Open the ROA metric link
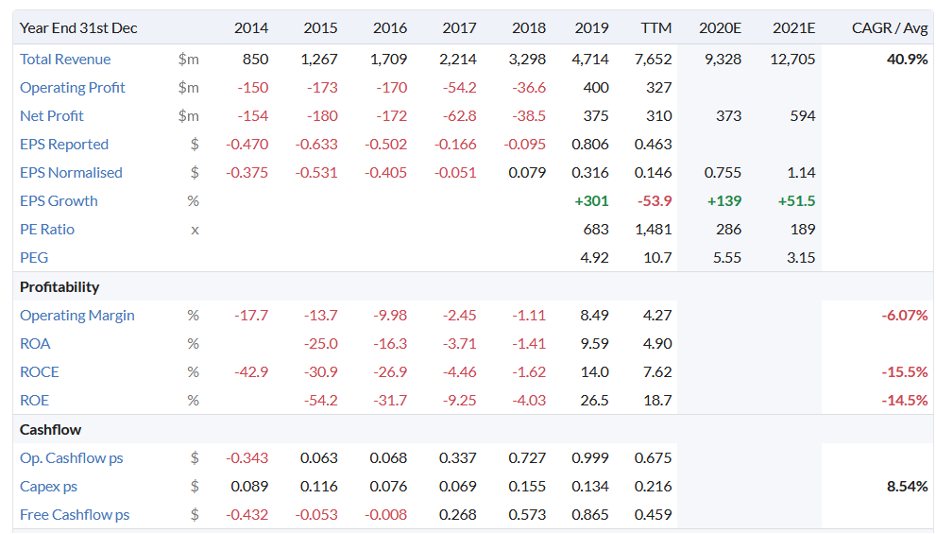 click(35, 343)
